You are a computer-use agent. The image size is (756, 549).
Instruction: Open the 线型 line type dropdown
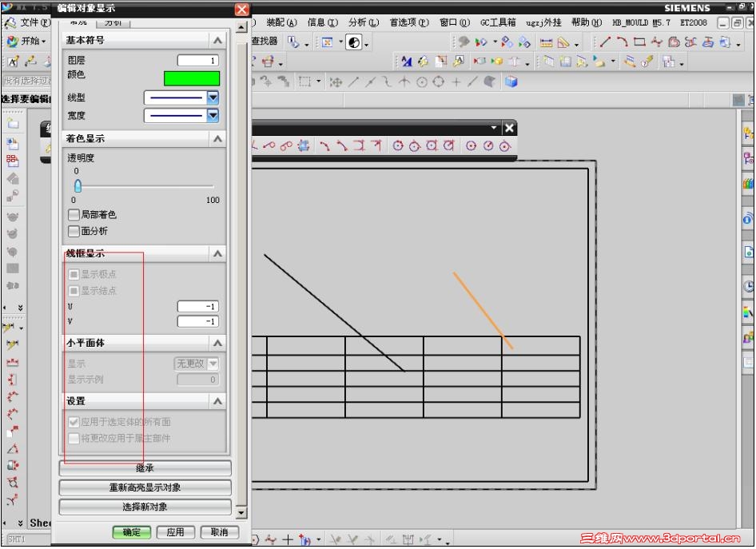(x=213, y=97)
